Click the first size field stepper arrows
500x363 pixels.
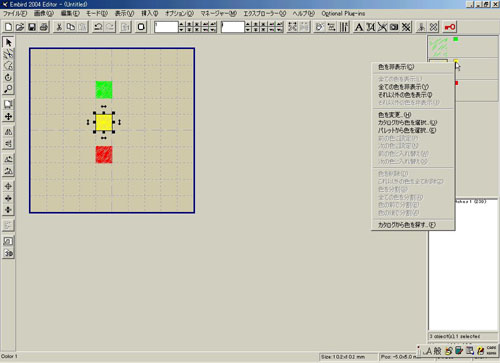[x=181, y=27]
